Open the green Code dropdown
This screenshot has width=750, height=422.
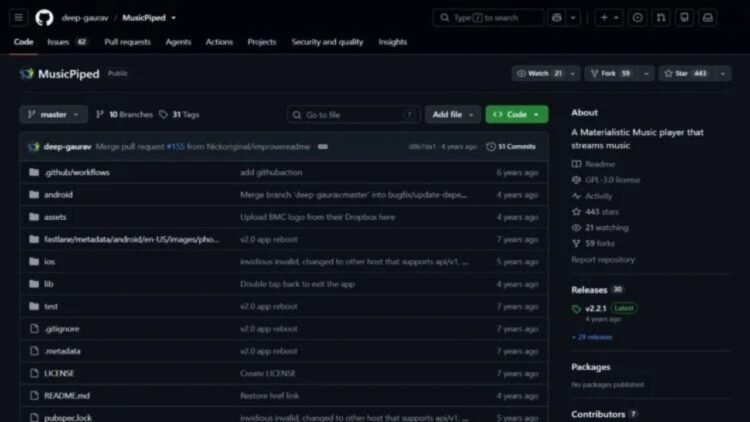[517, 114]
